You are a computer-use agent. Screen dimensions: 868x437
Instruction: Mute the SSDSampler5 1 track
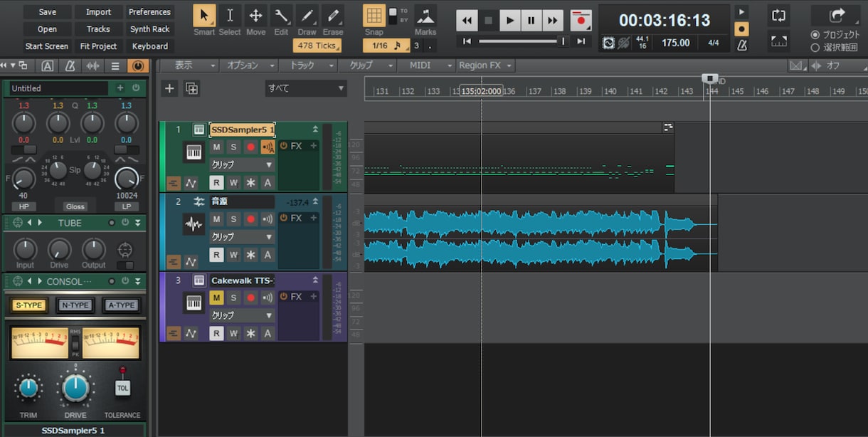[x=216, y=147]
